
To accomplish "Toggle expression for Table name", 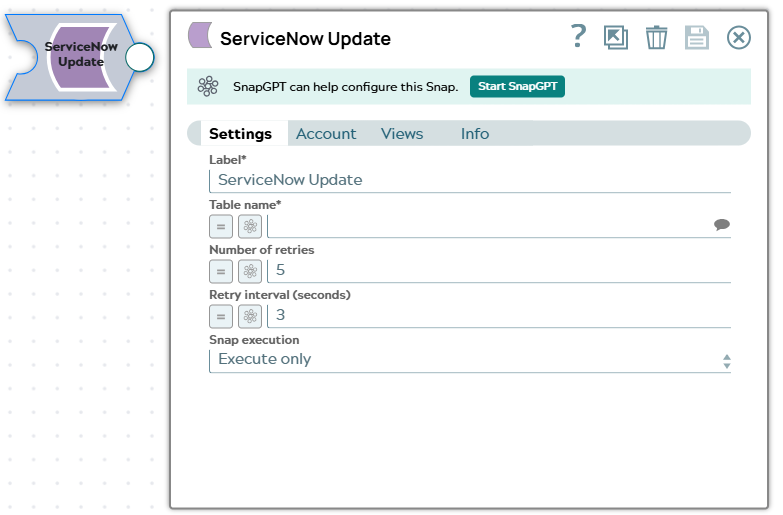I will 221,227.
